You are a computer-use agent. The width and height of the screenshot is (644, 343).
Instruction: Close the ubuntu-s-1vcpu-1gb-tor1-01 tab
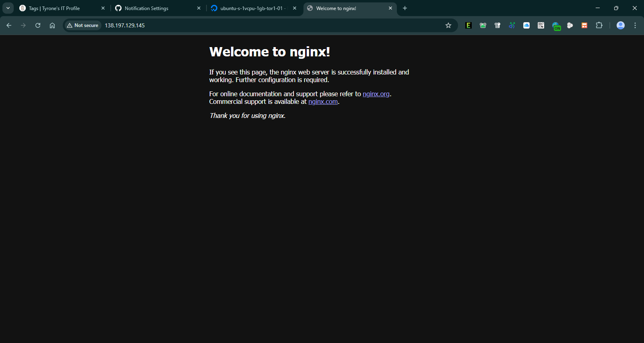coord(295,8)
